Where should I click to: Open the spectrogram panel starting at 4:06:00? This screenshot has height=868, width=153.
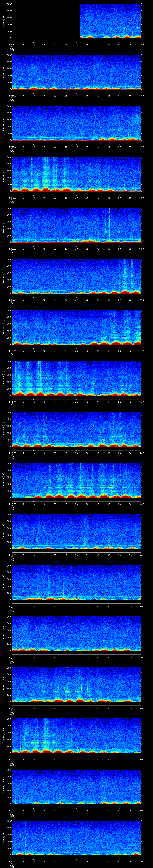(x=77, y=123)
